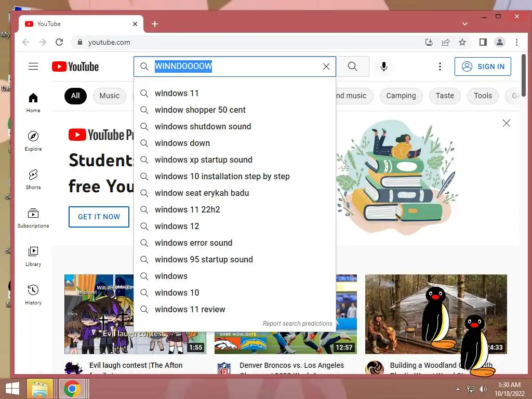Viewport: 532px width, 399px height.
Task: Click the install app icon in address bar
Action: click(429, 42)
